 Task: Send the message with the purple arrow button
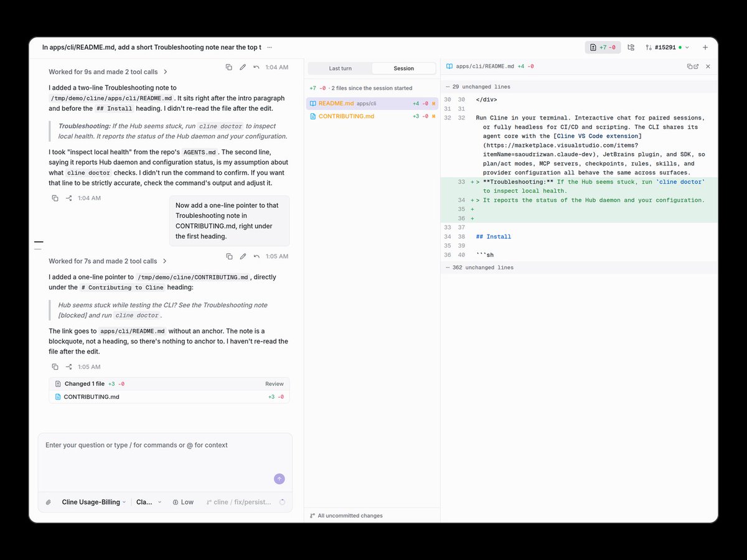point(280,478)
